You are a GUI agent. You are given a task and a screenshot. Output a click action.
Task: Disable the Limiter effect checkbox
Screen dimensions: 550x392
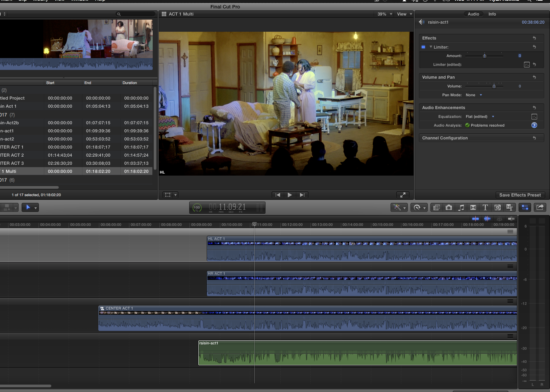pyautogui.click(x=423, y=47)
